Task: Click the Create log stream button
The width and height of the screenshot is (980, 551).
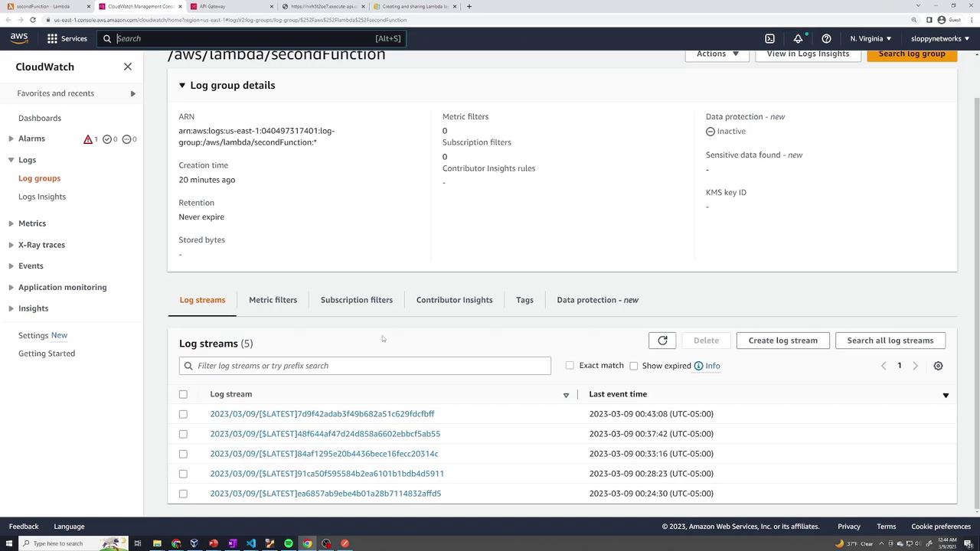Action: [782, 341]
